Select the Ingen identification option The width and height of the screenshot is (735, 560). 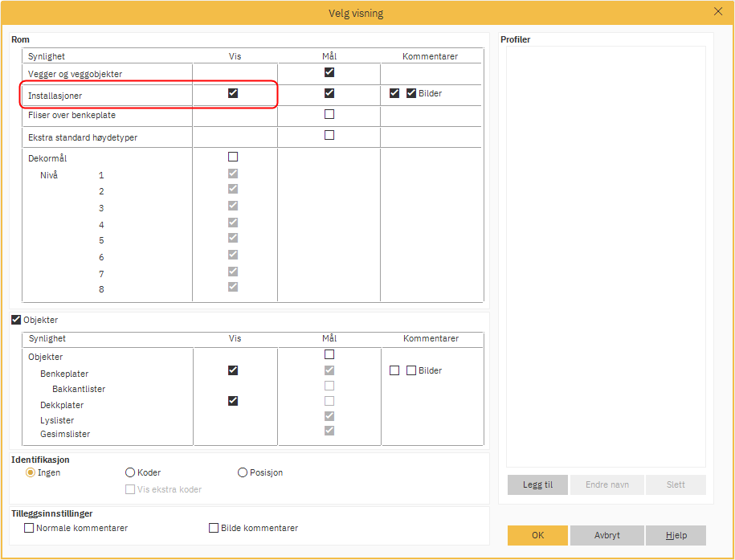tap(31, 472)
